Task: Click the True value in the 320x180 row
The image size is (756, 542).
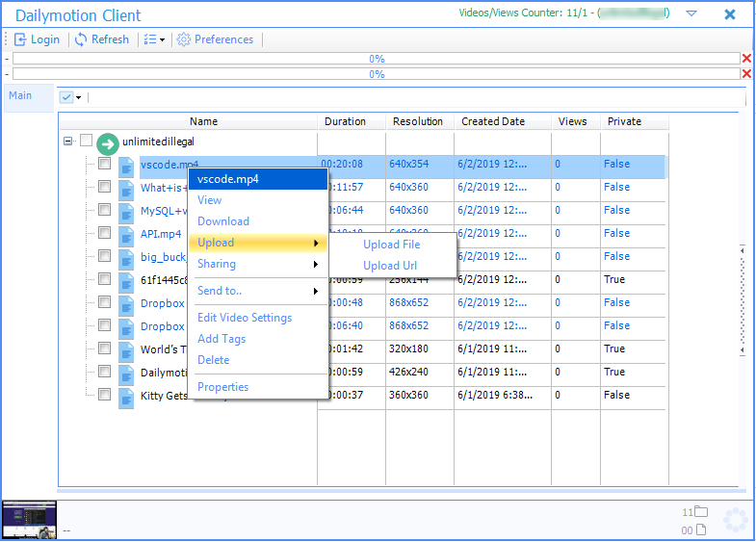Action: (614, 348)
